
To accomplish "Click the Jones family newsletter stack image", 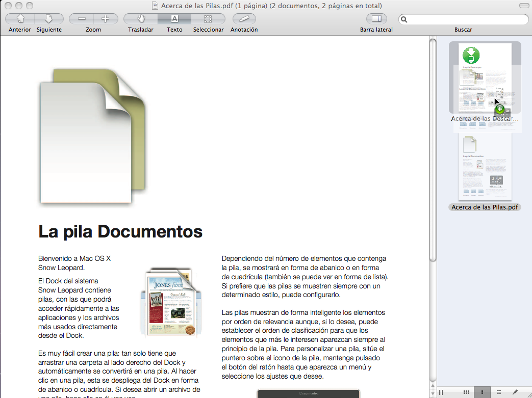I will point(171,302).
